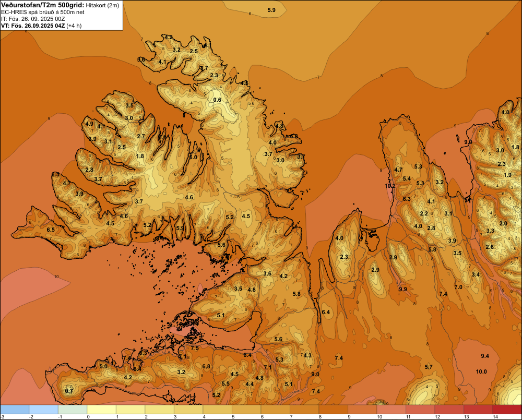Image resolution: width=522 pixels, height=420 pixels.
Task: Click the 5.4 temperature value on the map
Action: pyautogui.click(x=407, y=179)
